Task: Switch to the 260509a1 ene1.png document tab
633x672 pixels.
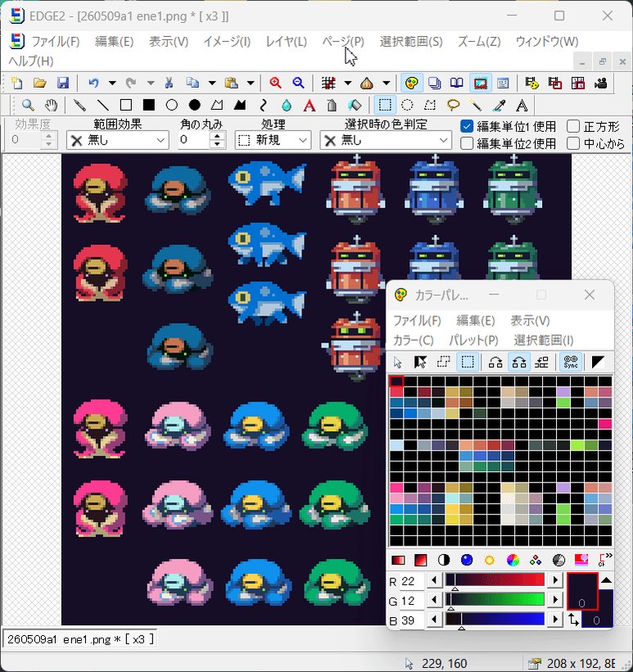Action: [80, 639]
